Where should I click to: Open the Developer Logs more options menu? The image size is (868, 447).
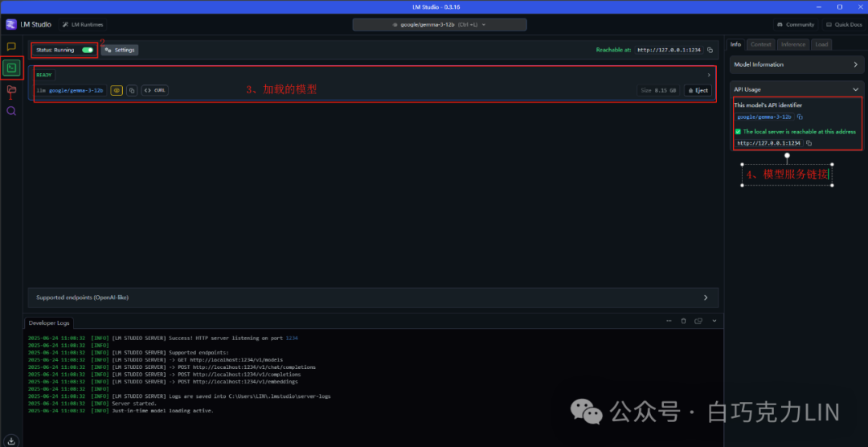tap(669, 321)
